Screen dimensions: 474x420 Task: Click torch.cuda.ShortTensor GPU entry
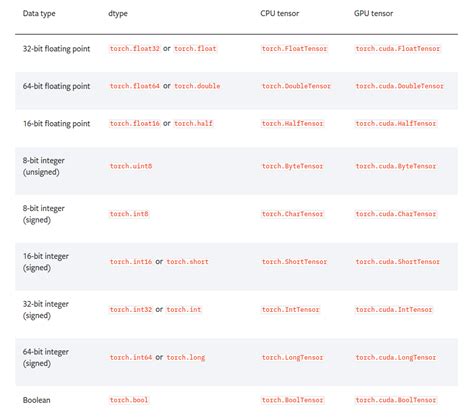(x=398, y=262)
